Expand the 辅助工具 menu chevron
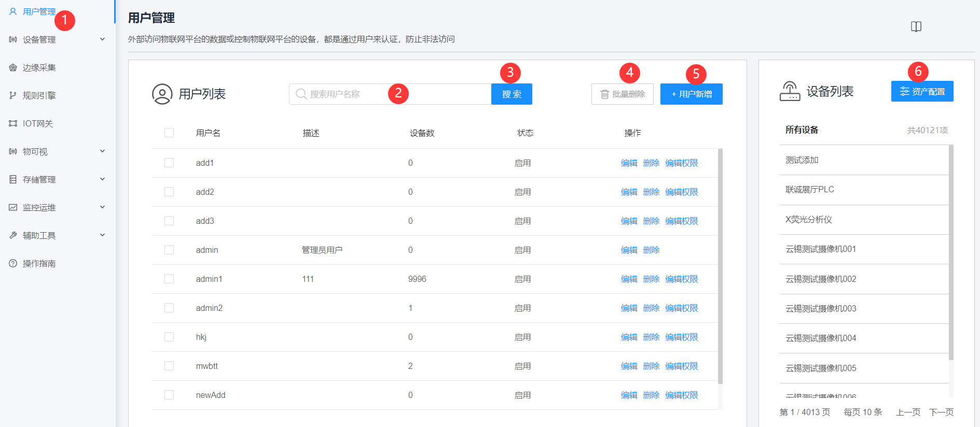The image size is (980, 427). (102, 235)
